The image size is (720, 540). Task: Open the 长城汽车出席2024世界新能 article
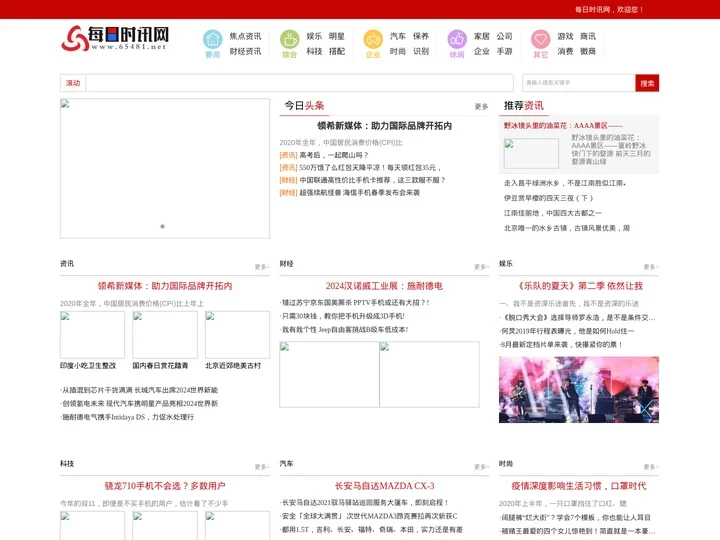pos(140,390)
